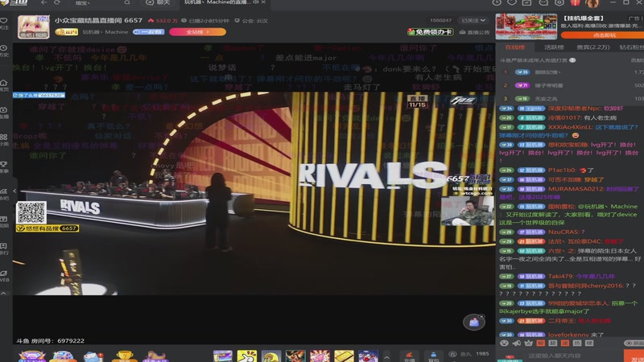
Task: Click the 免费领办卡 banner button
Action: click(x=431, y=32)
